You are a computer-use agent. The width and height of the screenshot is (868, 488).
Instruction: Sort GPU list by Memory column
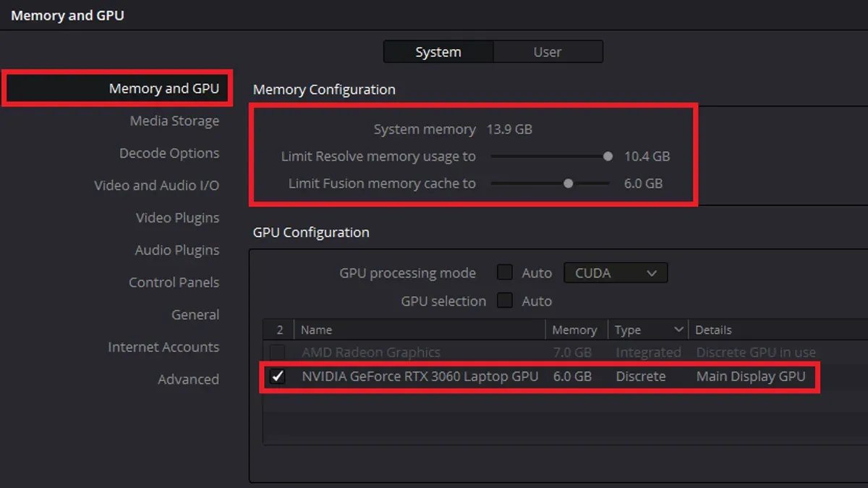(576, 330)
